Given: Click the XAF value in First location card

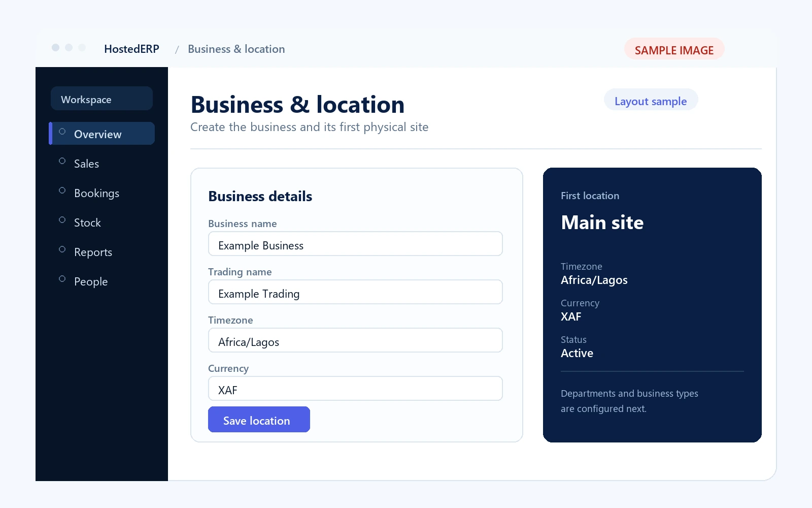Looking at the screenshot, I should [x=571, y=316].
